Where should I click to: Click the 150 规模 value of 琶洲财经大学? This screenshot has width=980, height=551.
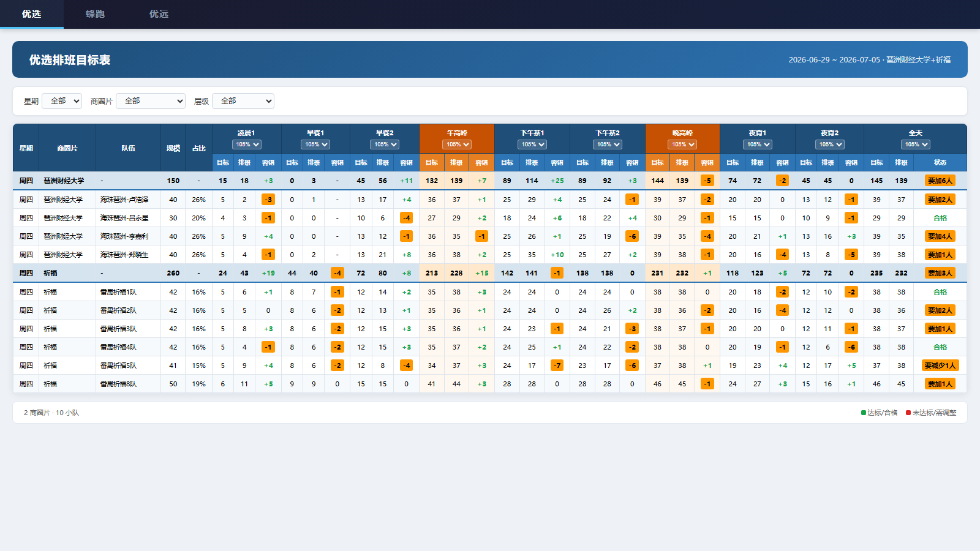point(173,181)
